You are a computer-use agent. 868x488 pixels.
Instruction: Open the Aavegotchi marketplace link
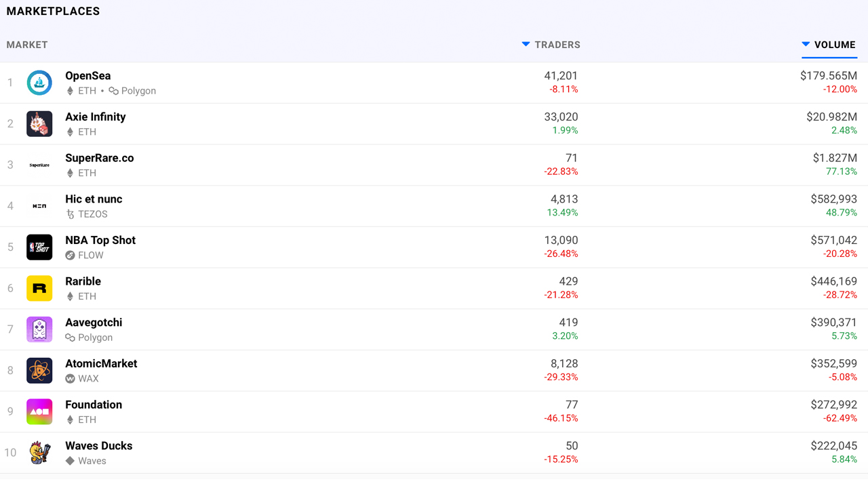point(94,323)
